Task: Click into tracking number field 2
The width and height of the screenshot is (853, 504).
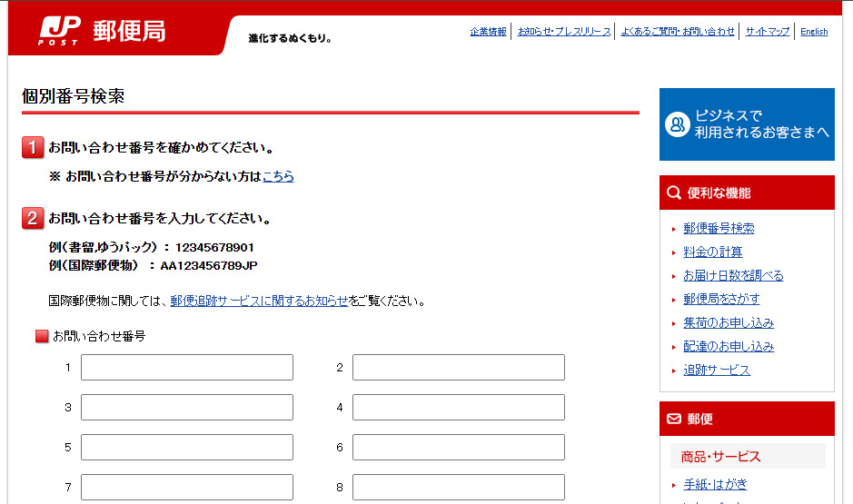Action: pyautogui.click(x=458, y=368)
